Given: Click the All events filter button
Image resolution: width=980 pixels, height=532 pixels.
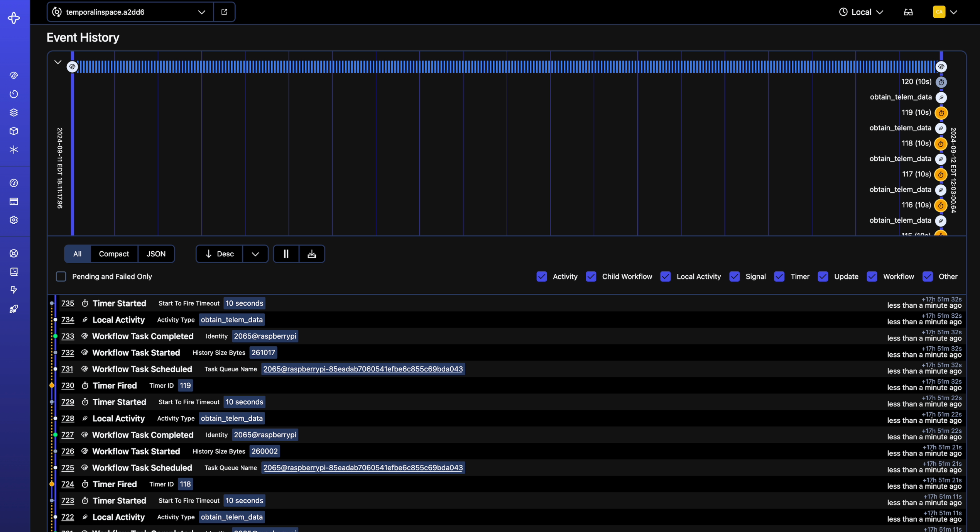Looking at the screenshot, I should 77,254.
